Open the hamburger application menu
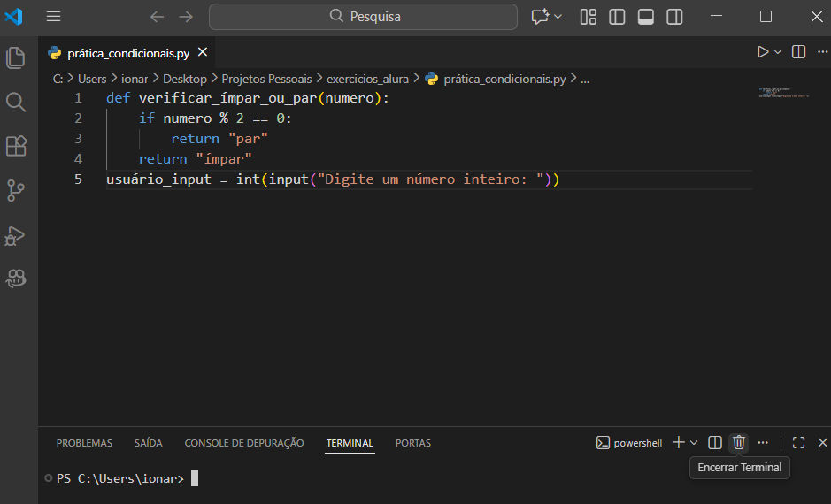Viewport: 831px width, 504px height. [54, 17]
